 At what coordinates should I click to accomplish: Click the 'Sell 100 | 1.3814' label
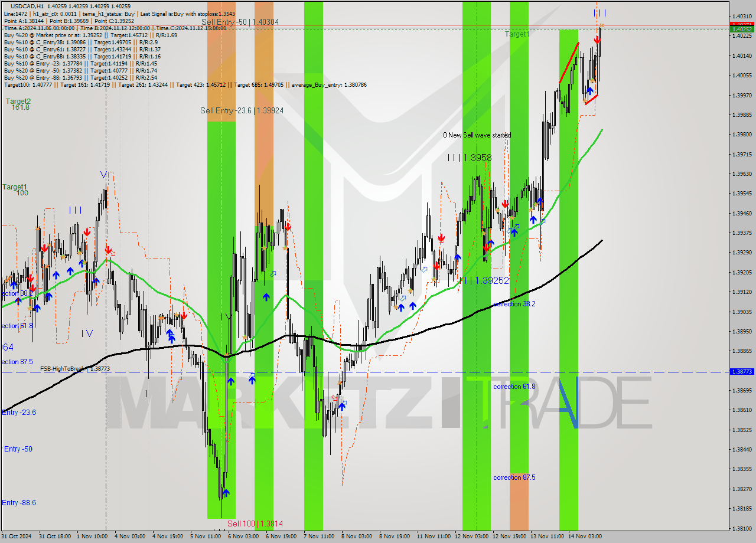pos(255,524)
